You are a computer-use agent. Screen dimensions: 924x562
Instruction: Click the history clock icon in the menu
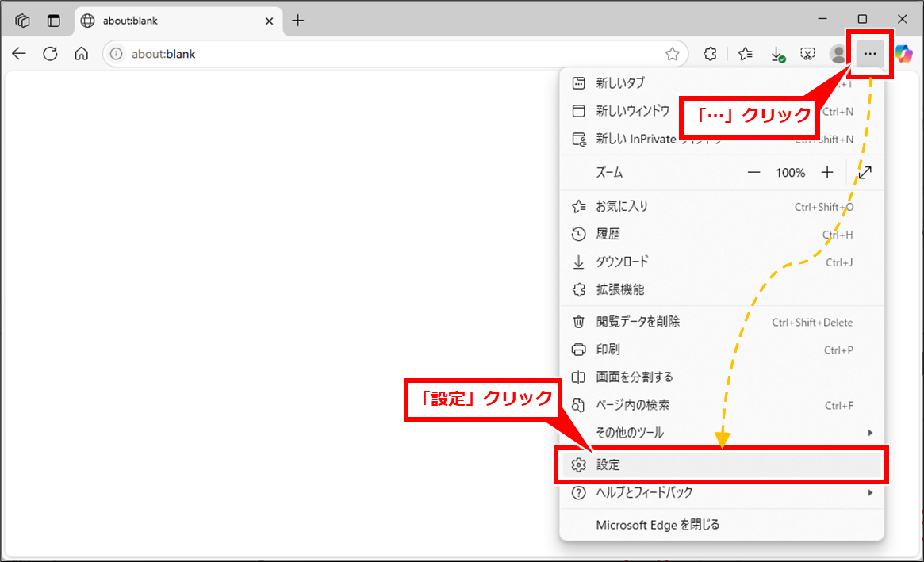pos(579,234)
